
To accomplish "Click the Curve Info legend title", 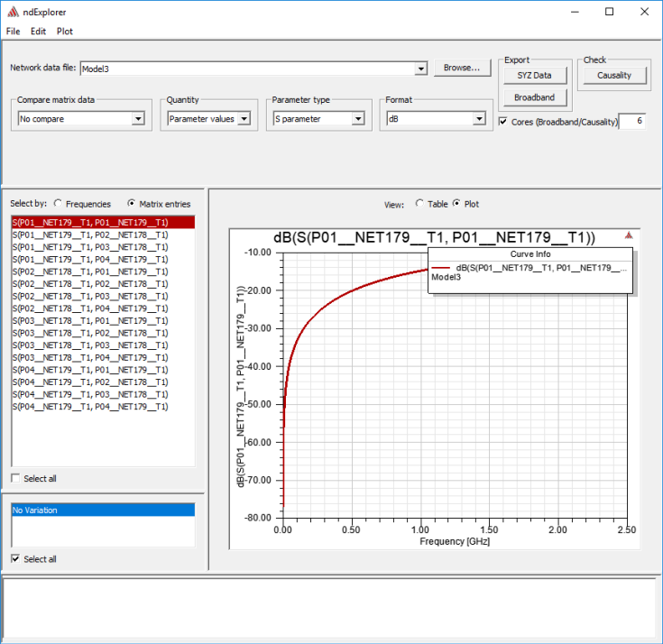I will [530, 254].
